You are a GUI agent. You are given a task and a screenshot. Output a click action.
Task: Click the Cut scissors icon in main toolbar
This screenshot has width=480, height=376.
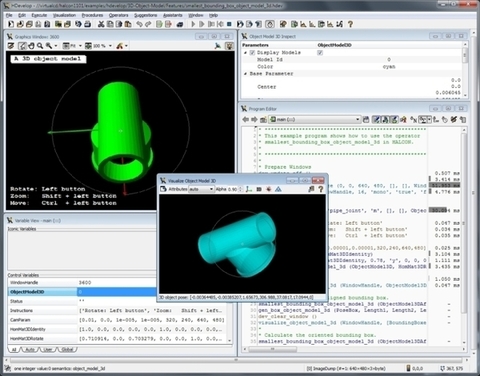pyautogui.click(x=101, y=24)
